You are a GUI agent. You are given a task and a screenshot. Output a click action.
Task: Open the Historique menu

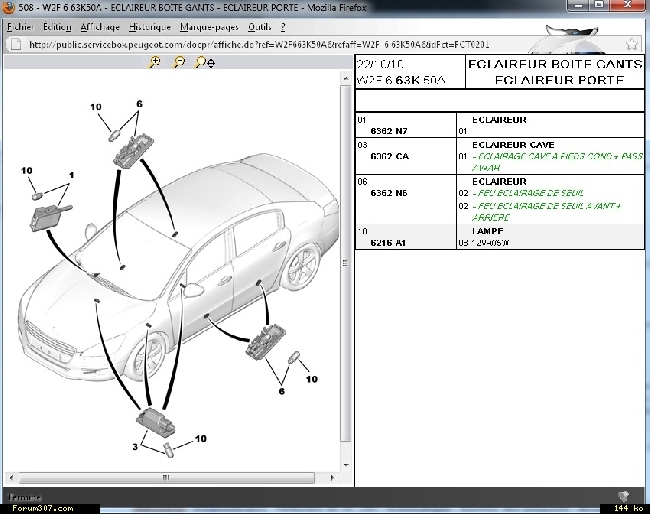click(150, 27)
